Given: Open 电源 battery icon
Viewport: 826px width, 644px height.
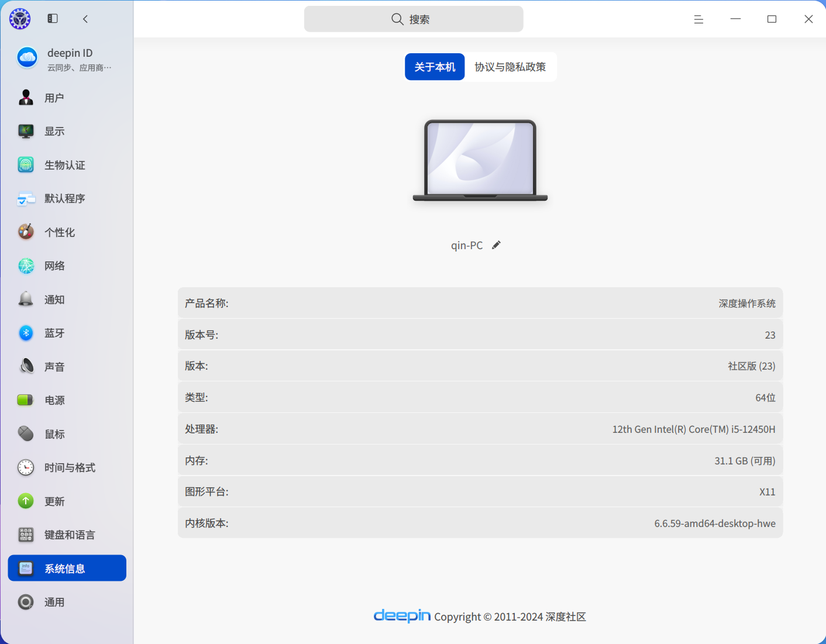Looking at the screenshot, I should click(26, 400).
